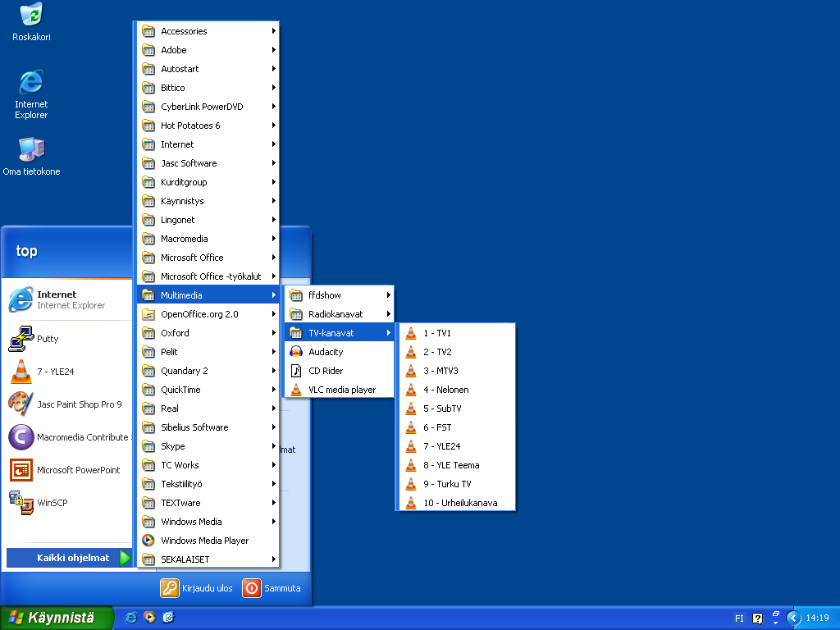The width and height of the screenshot is (840, 630).
Task: Open the TEXTware menu entry
Action: click(208, 503)
